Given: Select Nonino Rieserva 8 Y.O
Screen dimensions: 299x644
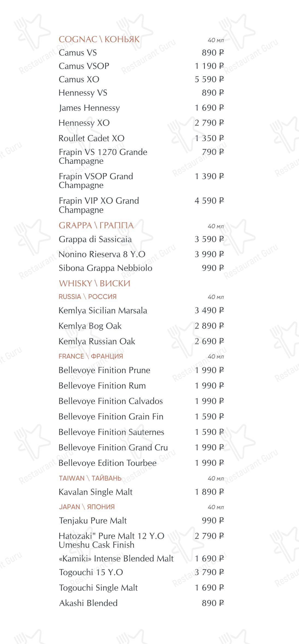Looking at the screenshot, I should point(102,254).
